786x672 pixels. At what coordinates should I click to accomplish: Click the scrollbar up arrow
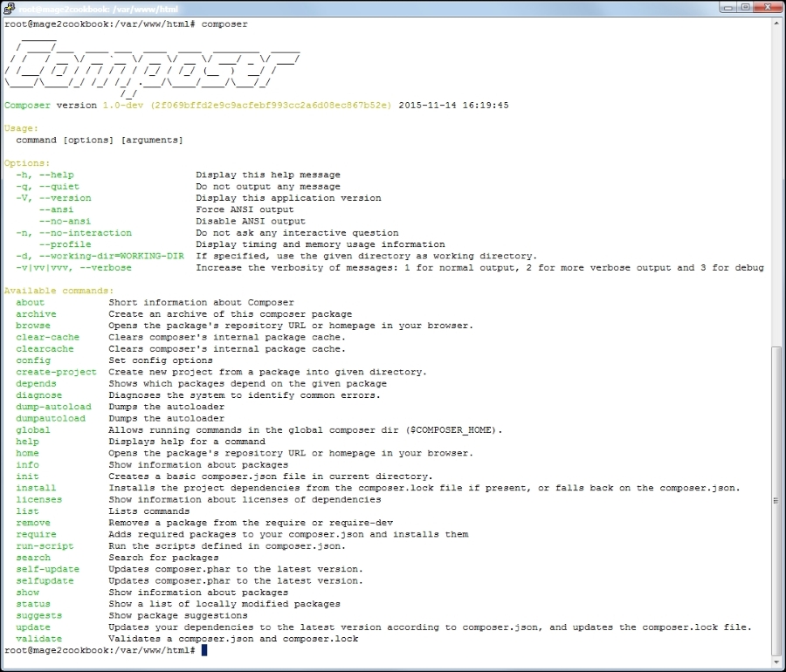pos(776,24)
